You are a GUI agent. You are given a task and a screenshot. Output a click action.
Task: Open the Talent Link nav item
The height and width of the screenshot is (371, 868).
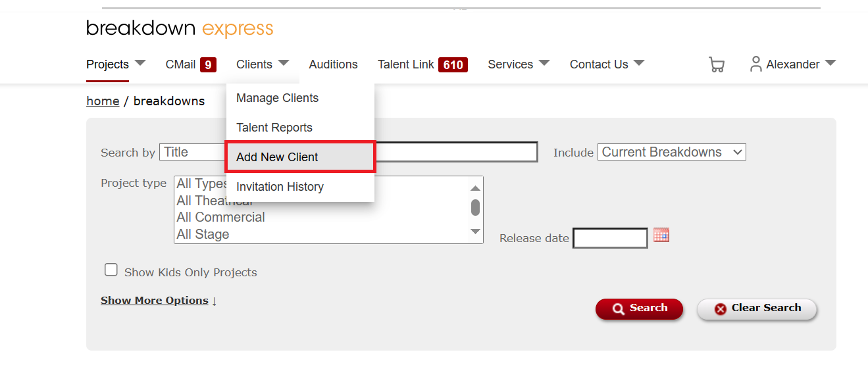(x=406, y=64)
